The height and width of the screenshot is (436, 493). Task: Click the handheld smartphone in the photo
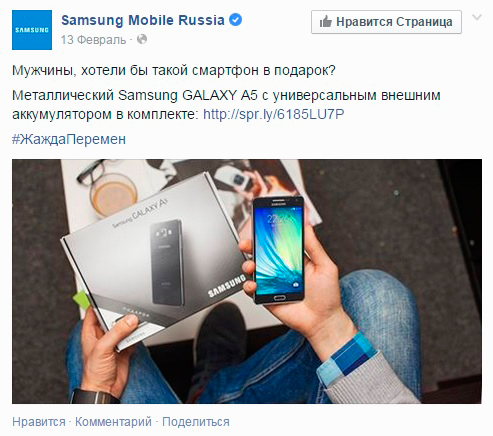(x=278, y=250)
